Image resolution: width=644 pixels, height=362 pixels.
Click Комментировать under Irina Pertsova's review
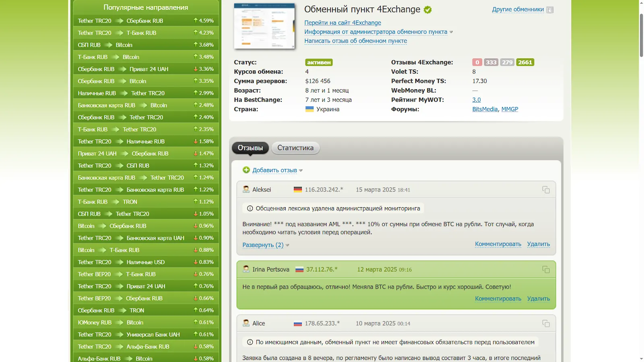pyautogui.click(x=498, y=298)
